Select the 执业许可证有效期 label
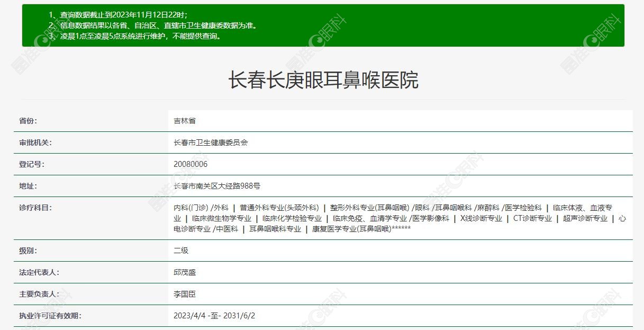The image size is (644, 330). pos(50,316)
